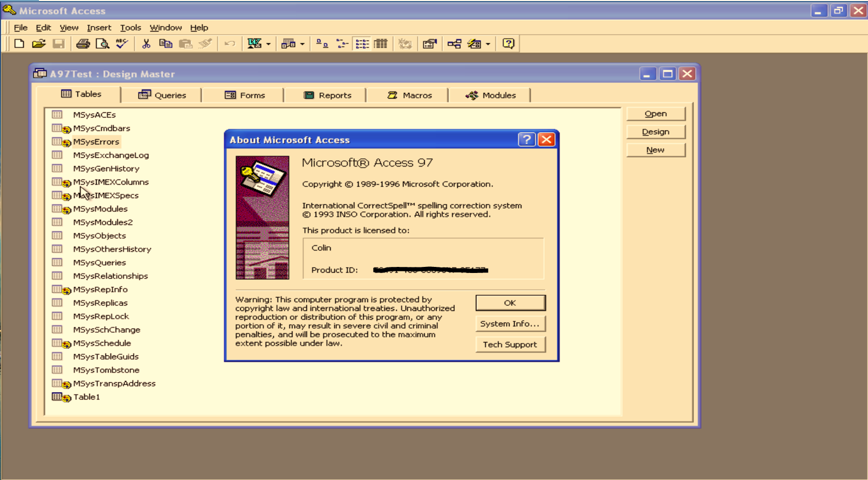Expand the Analyze dropdown arrow

click(302, 44)
